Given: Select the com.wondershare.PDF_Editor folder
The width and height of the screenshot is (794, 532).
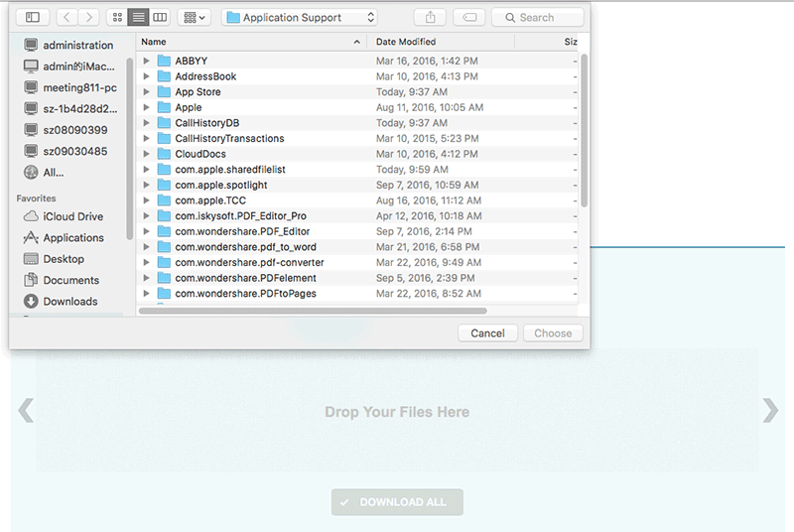Looking at the screenshot, I should 357,231.
